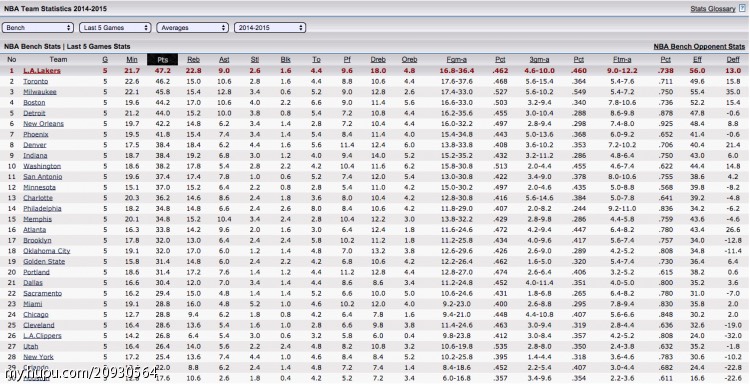Image resolution: width=750 pixels, height=384 pixels.
Task: Open NBA Bench Opponent Stats link
Action: click(x=699, y=46)
